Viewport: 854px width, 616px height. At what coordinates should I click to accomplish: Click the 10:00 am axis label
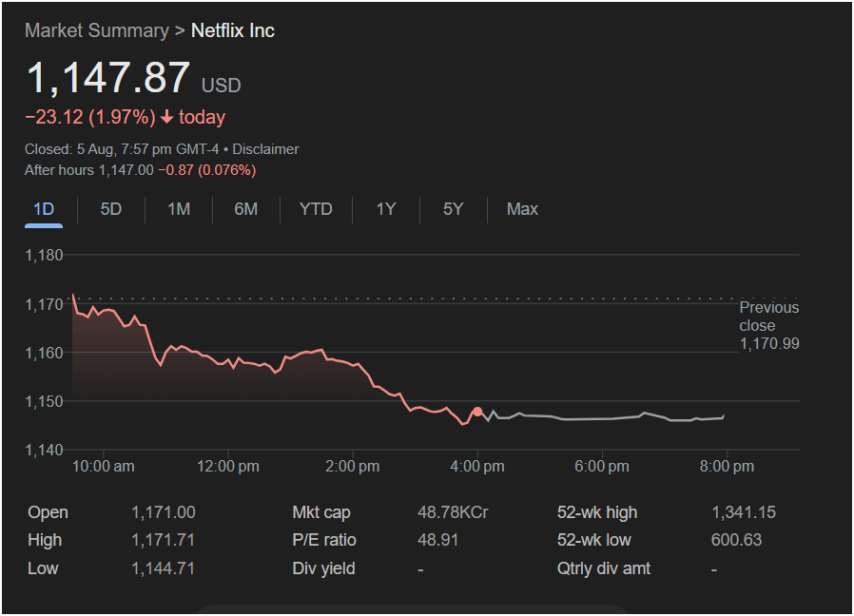click(x=104, y=467)
